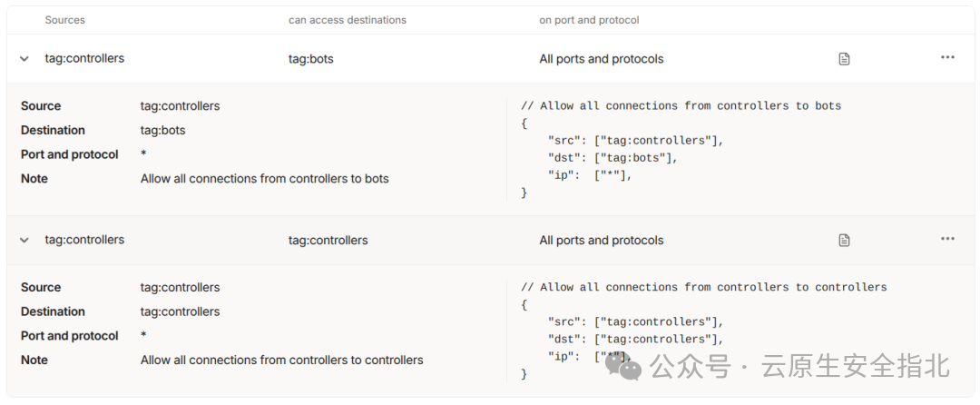The image size is (980, 405).
Task: Collapse the controllers-to-controllers rule chevron
Action: (x=24, y=241)
